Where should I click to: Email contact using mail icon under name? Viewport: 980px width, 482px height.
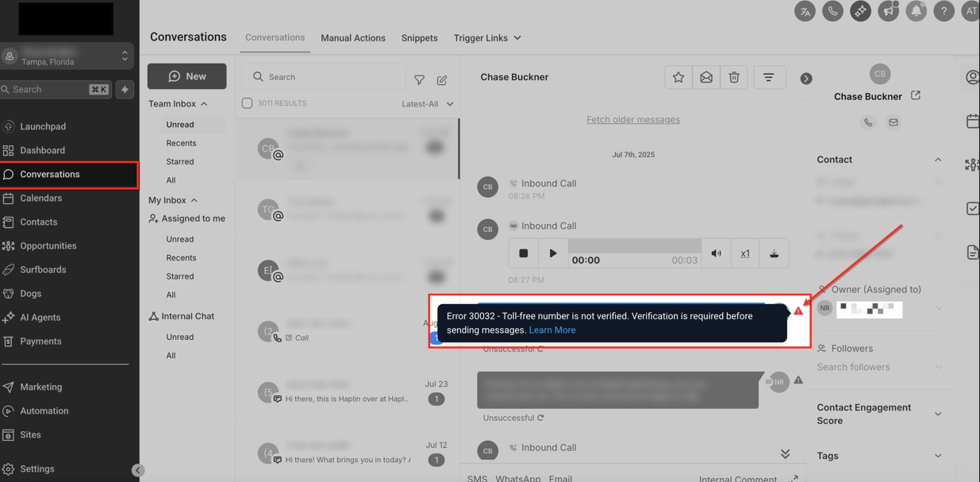(894, 122)
